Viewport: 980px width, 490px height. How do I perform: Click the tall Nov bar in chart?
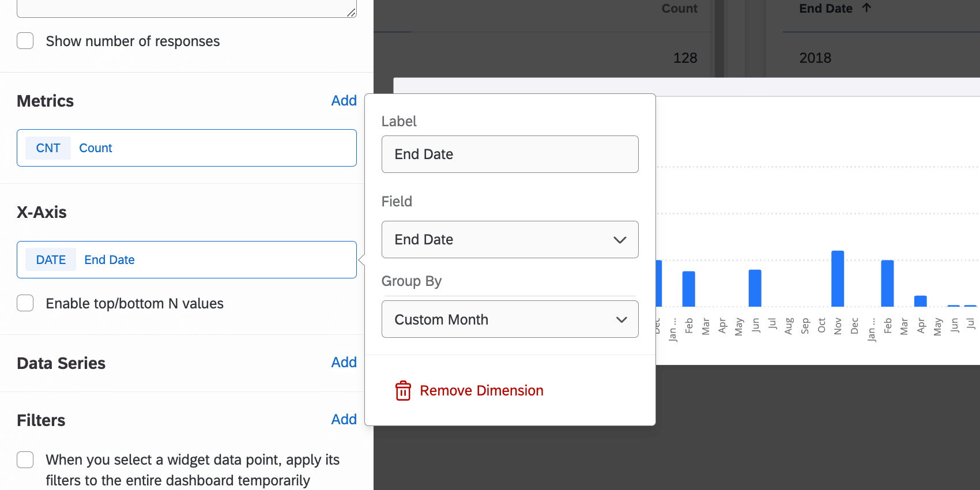(838, 278)
